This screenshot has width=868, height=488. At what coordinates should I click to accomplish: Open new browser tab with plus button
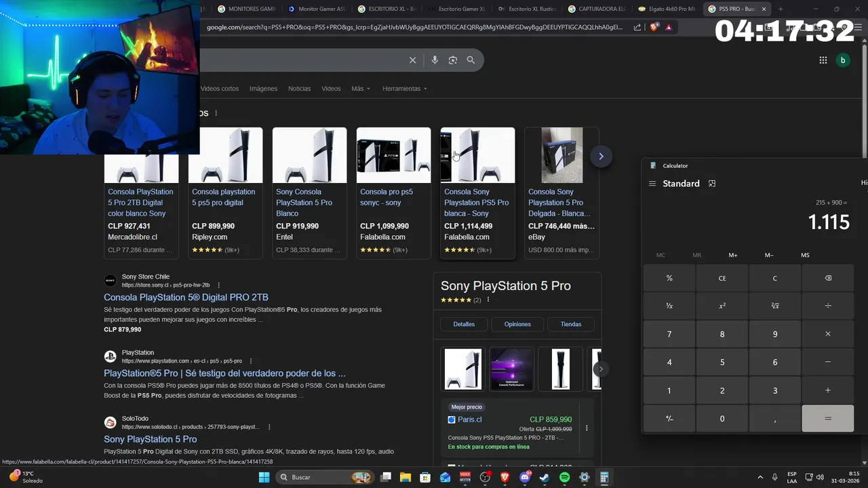coord(781,9)
